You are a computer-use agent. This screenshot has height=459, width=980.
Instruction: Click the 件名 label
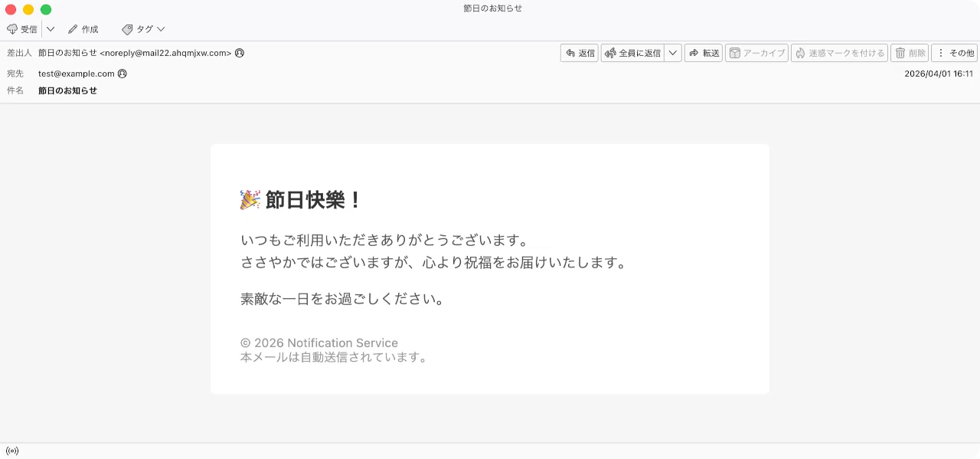pos(15,90)
